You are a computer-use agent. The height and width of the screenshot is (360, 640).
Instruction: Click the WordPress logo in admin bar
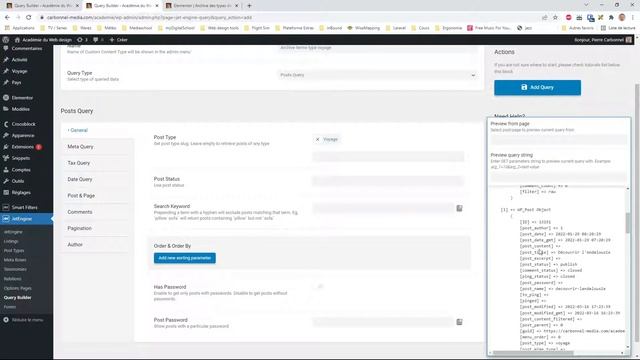tap(6, 40)
